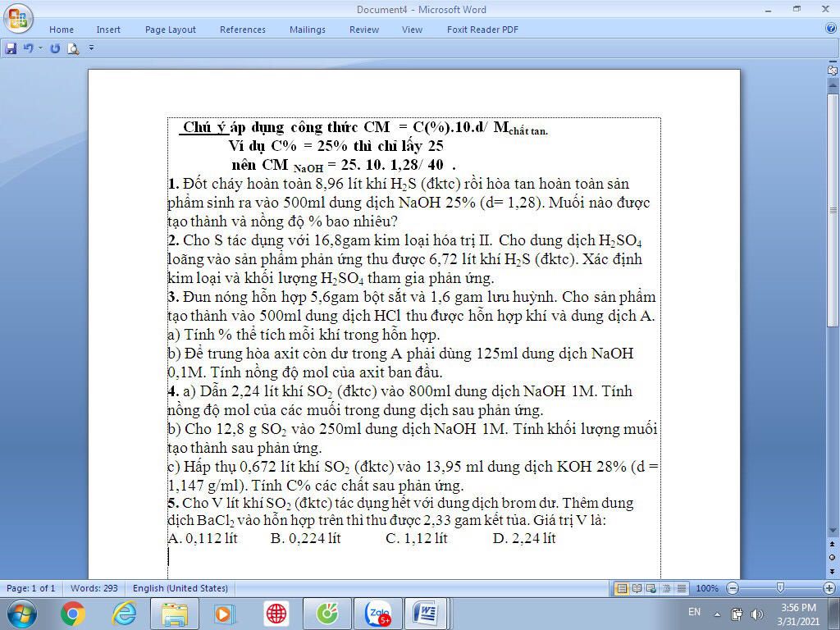Switch to the Review tab
The height and width of the screenshot is (630, 840).
point(364,30)
